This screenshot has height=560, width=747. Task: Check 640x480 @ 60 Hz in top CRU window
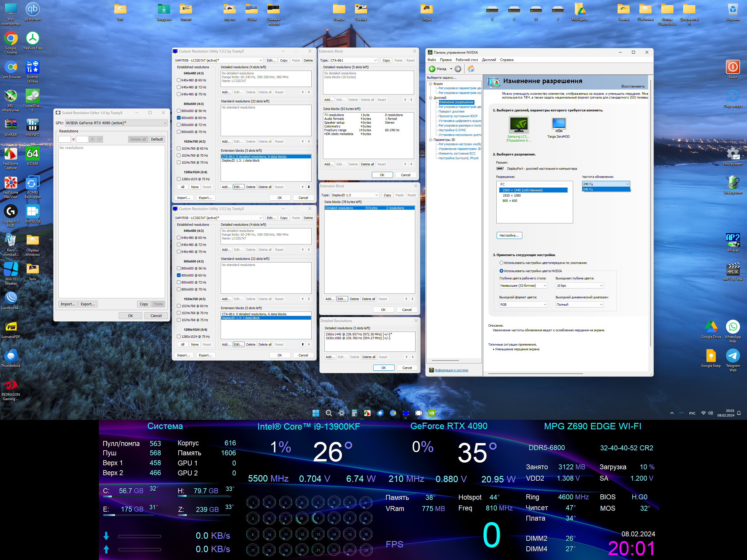pos(179,80)
